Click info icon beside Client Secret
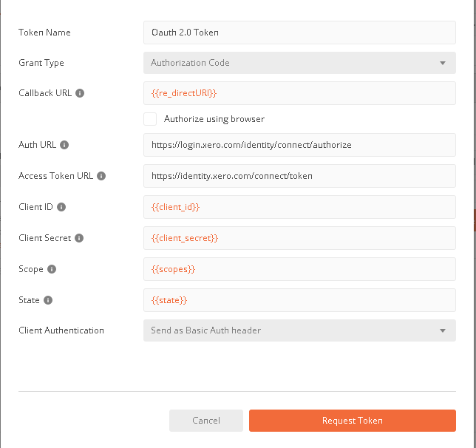The image size is (476, 448). [79, 238]
